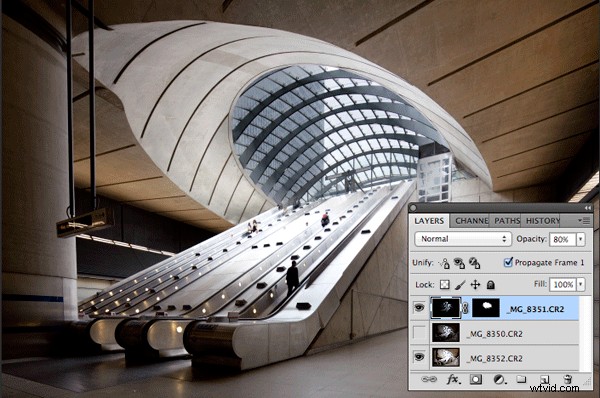Click layer name _MG_8352.CR2
The image size is (600, 398).
pos(494,359)
